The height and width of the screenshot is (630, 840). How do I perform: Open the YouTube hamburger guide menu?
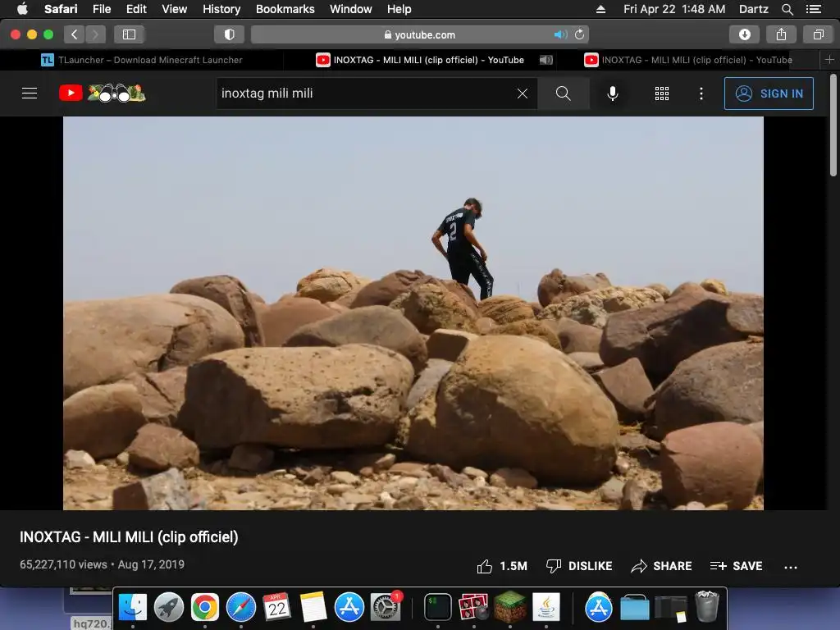click(30, 94)
